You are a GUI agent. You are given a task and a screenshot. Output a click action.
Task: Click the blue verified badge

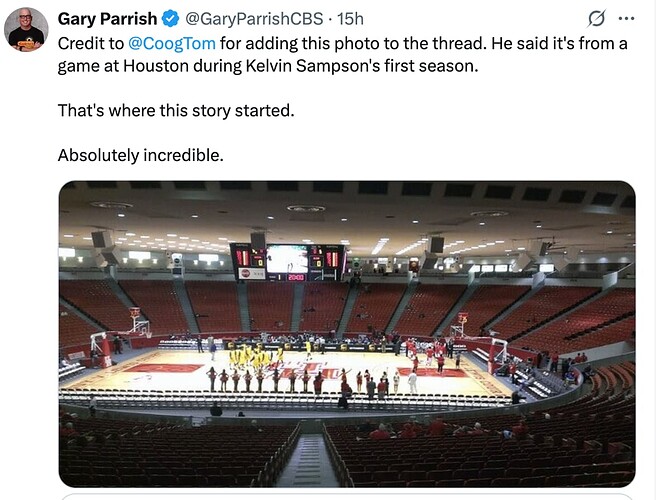(x=171, y=19)
